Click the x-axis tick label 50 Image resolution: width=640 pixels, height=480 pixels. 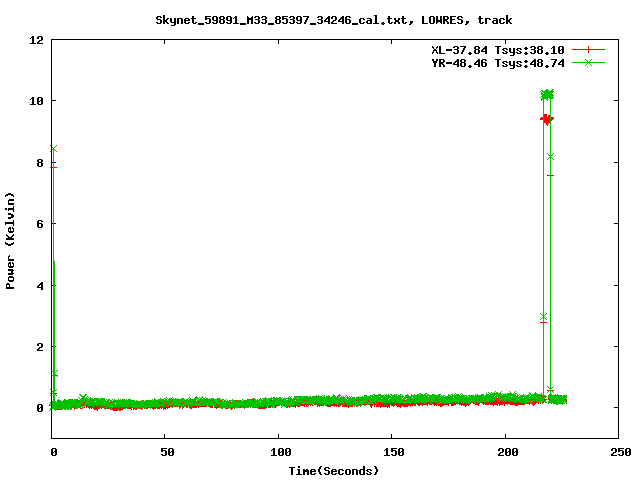tap(167, 452)
